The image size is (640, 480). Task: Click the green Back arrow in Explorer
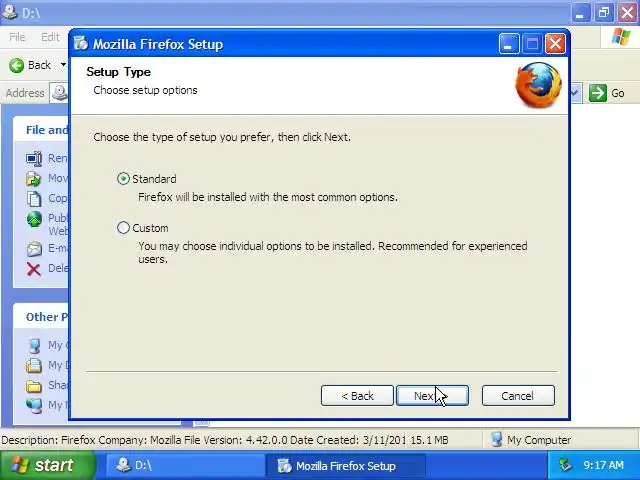[x=17, y=65]
